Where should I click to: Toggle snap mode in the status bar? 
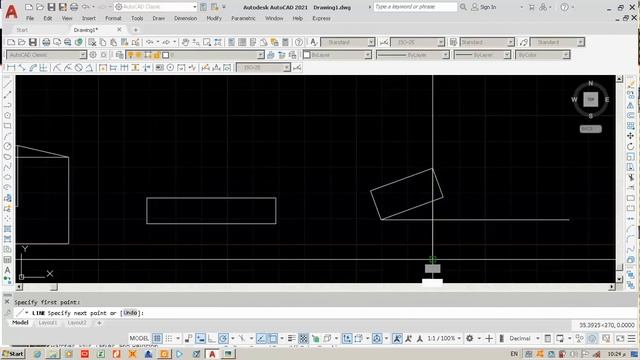[169, 338]
